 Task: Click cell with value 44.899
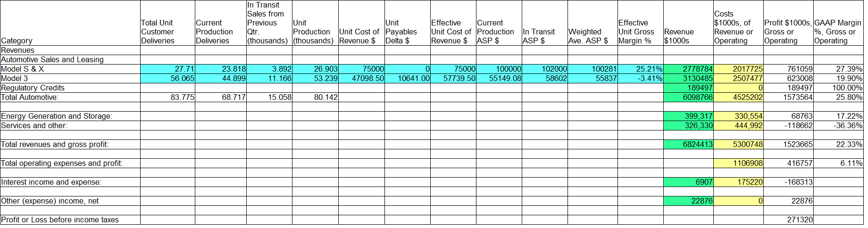click(221, 79)
